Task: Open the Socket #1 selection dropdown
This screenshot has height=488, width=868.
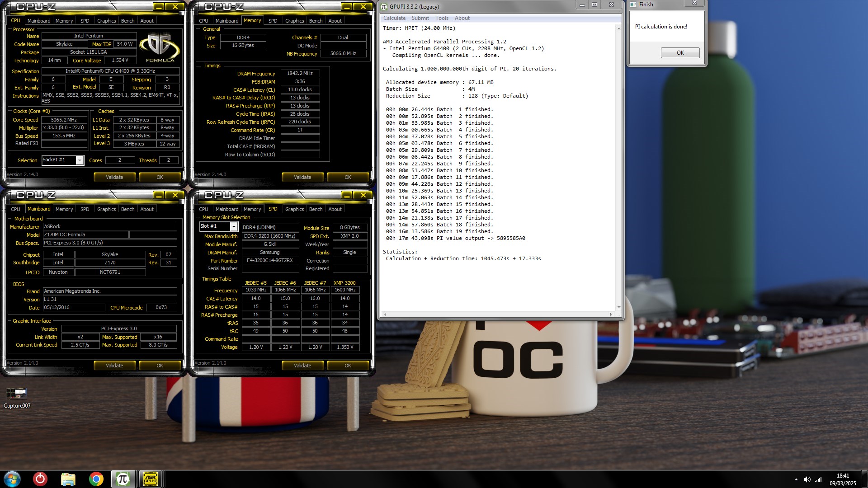Action: (x=80, y=160)
